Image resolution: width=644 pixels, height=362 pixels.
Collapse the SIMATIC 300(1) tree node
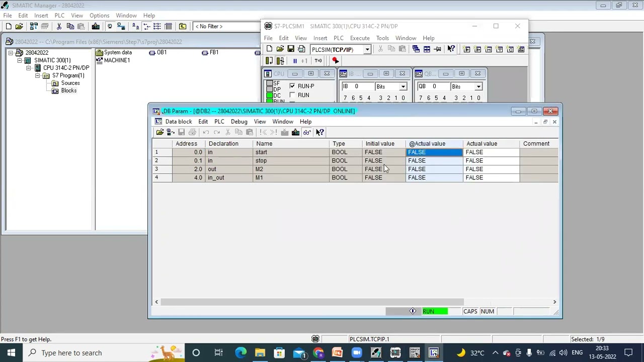pyautogui.click(x=20, y=60)
